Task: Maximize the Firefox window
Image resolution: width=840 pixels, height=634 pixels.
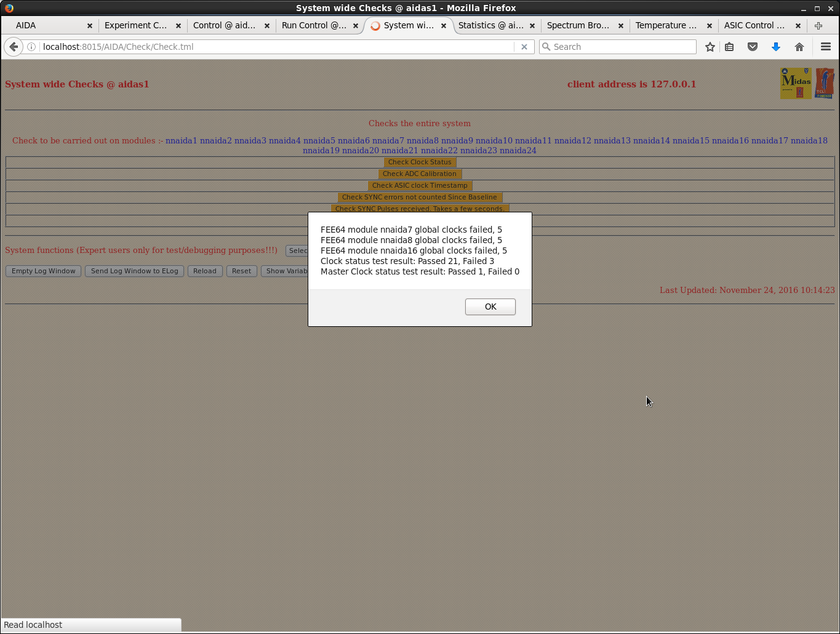Action: coord(817,9)
